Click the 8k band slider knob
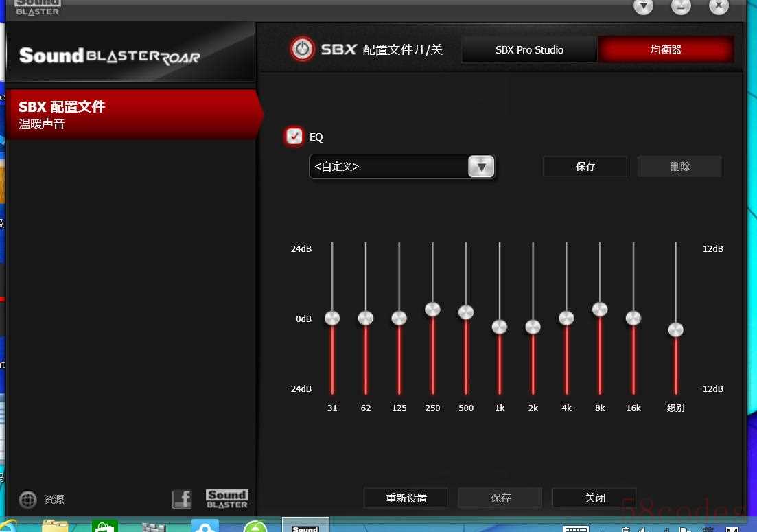Image resolution: width=757 pixels, height=532 pixels. tap(600, 309)
